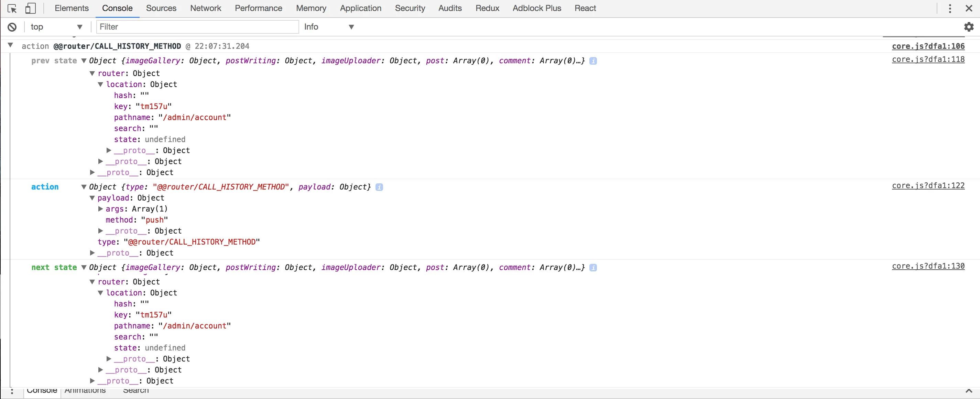Open drawer menu dots at bottom left
The width and height of the screenshot is (980, 399).
(12, 391)
